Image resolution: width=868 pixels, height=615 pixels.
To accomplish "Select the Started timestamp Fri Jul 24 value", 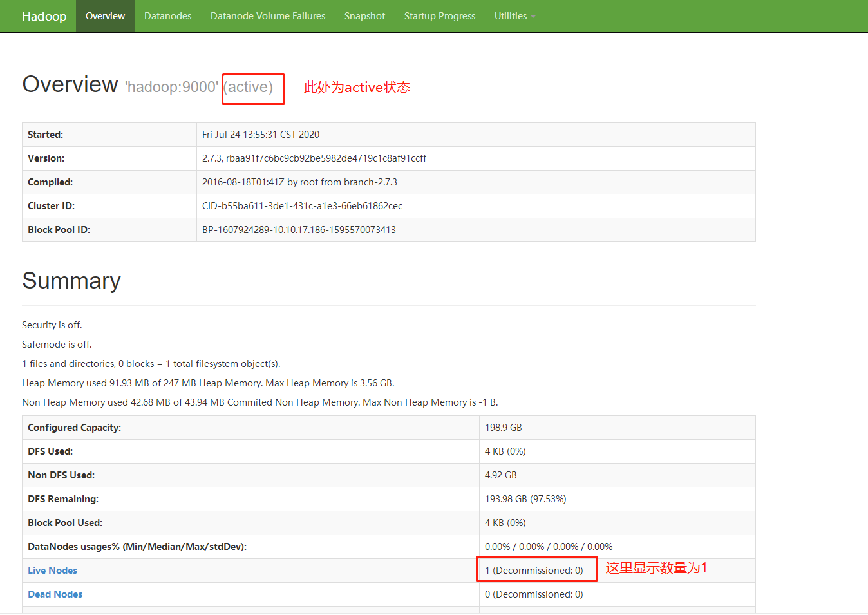I will [x=261, y=135].
